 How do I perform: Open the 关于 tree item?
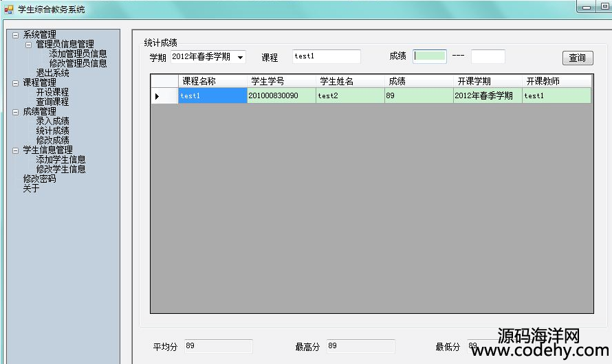pyautogui.click(x=31, y=188)
